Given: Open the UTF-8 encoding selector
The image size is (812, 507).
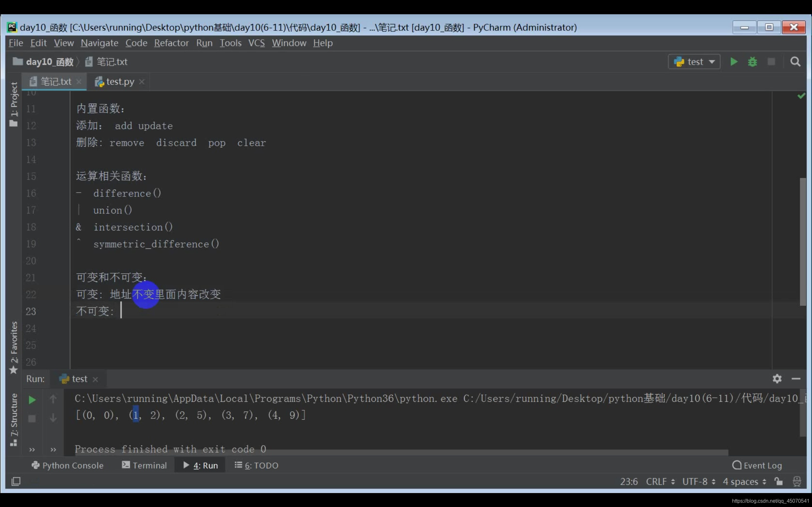Looking at the screenshot, I should (x=698, y=482).
